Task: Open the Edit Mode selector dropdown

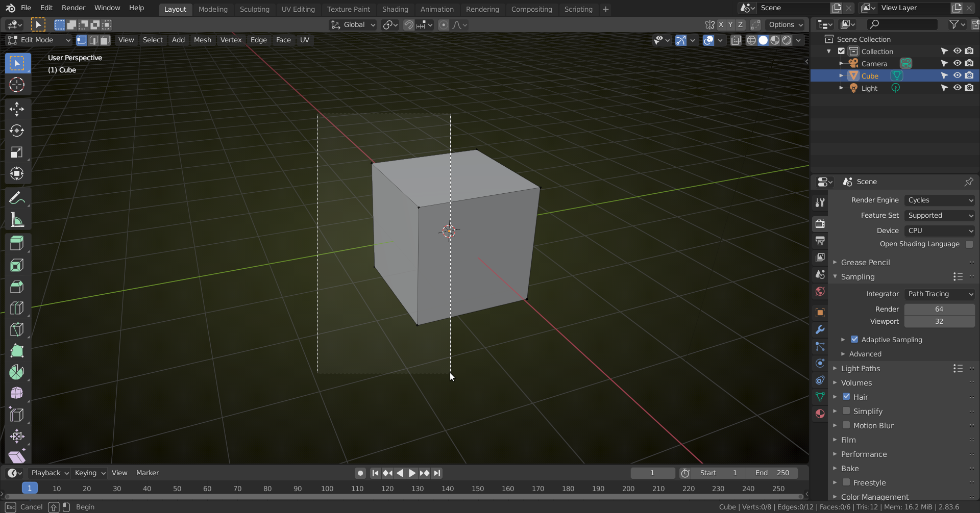Action: point(39,40)
